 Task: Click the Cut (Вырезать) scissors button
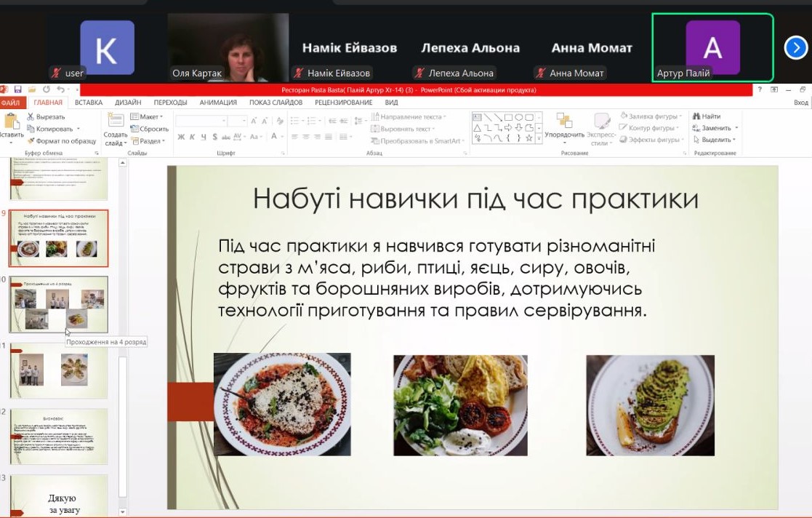46,116
